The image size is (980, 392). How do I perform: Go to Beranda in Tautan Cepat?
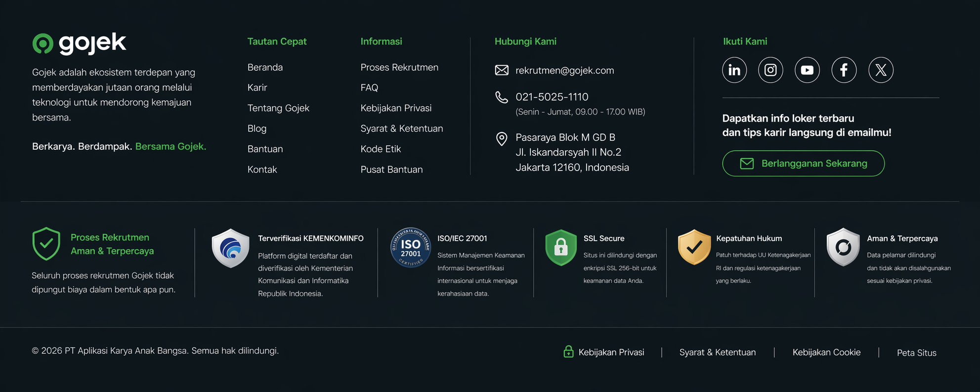(x=265, y=67)
